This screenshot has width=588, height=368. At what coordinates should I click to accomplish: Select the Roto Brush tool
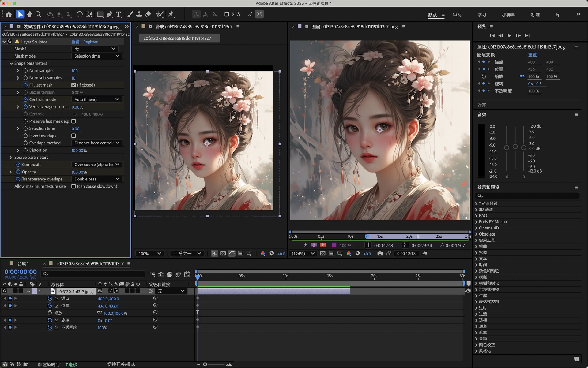(x=160, y=14)
